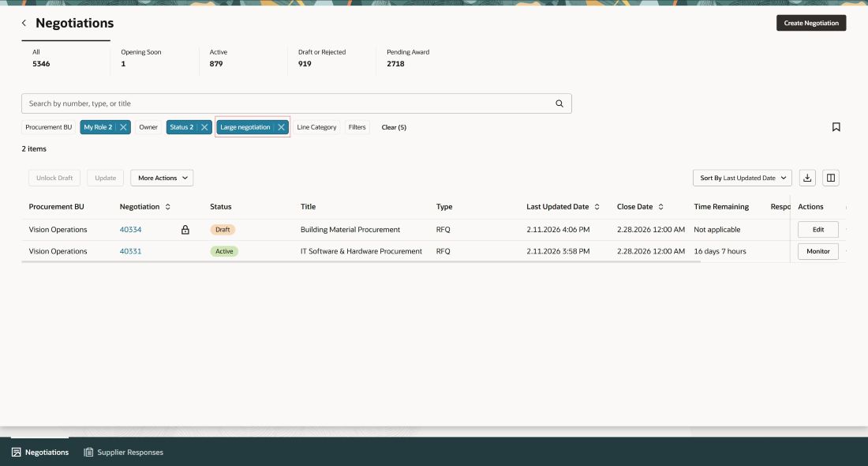Open the manage columns icon
The height and width of the screenshot is (466, 868).
click(x=831, y=177)
